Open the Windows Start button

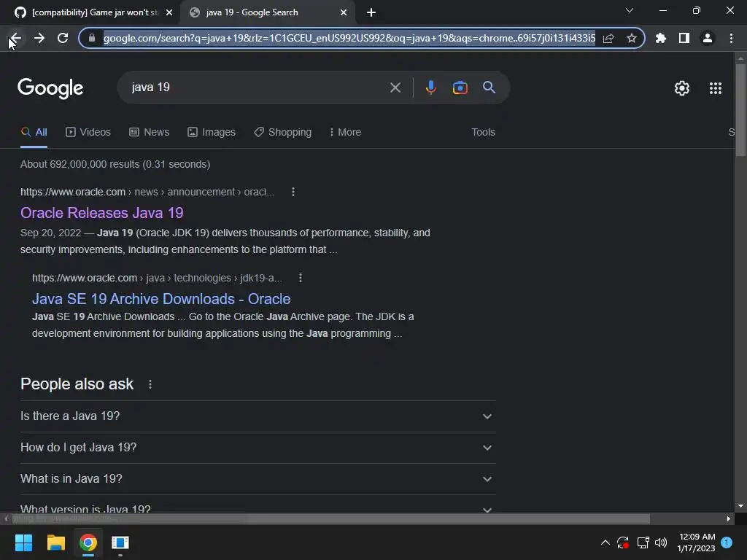[23, 542]
